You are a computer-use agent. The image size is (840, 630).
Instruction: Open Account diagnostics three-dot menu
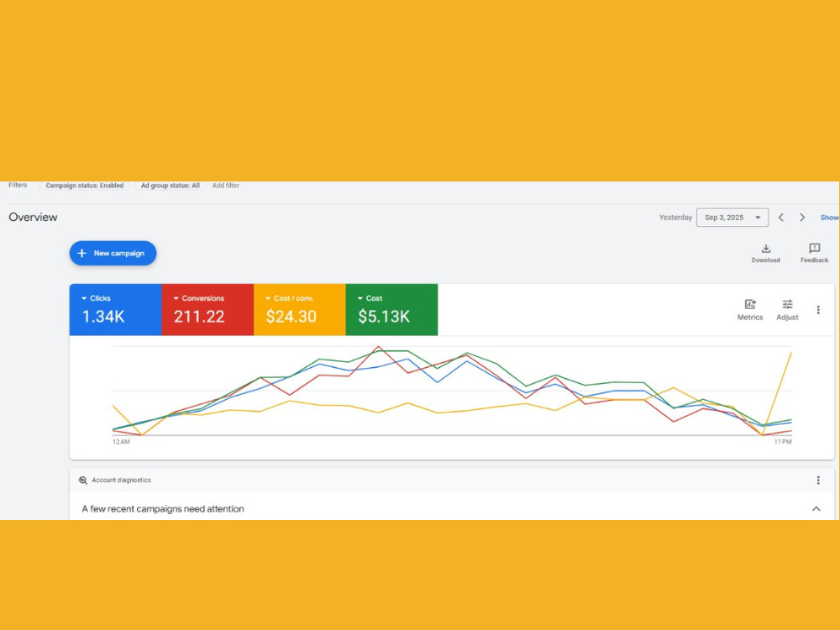pyautogui.click(x=818, y=480)
